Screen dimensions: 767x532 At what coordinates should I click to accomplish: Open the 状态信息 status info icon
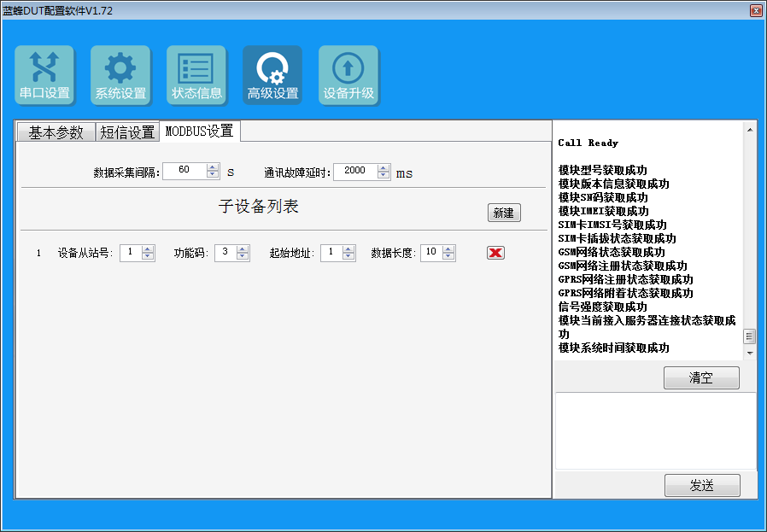click(x=196, y=75)
